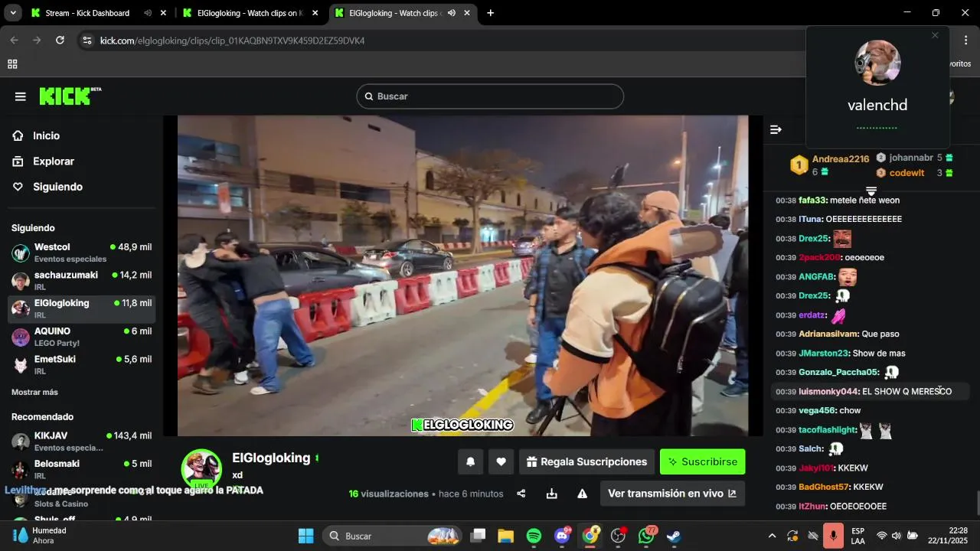980x551 pixels.
Task: Click JMarston23 username in chat
Action: [x=823, y=353]
